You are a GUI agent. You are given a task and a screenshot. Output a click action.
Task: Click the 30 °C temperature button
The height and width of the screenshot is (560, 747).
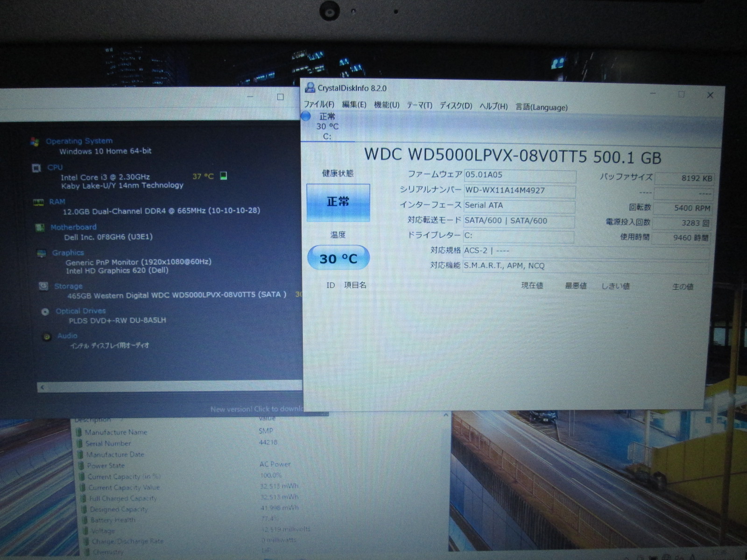click(338, 258)
